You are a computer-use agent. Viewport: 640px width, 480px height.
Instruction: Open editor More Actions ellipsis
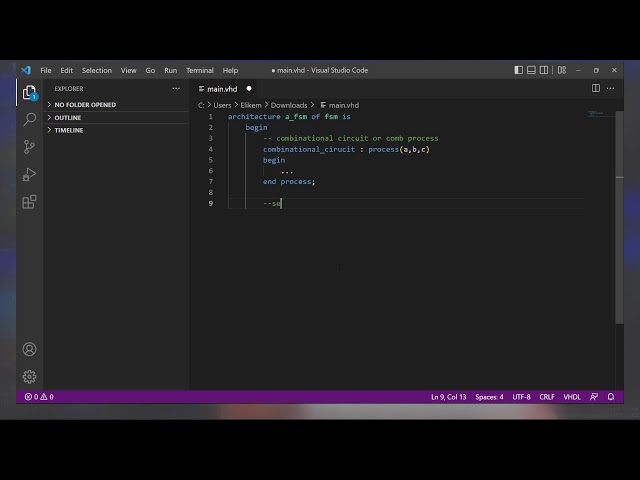[x=611, y=88]
